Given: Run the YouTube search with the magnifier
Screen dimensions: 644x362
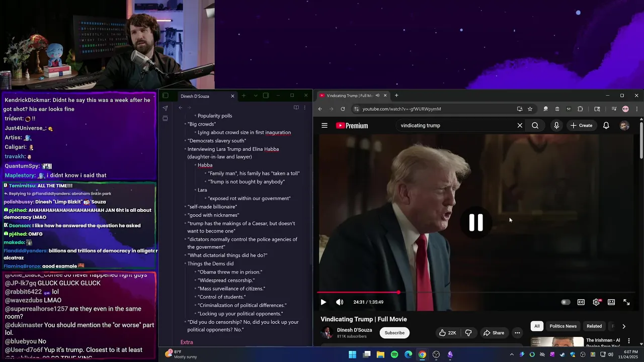Looking at the screenshot, I should click(535, 126).
